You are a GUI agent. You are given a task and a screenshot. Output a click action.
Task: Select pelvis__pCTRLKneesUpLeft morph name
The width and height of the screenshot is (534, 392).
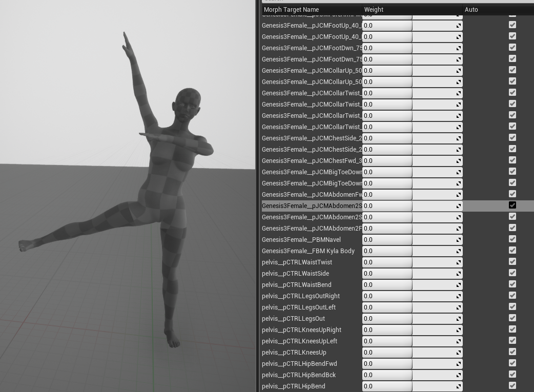299,341
